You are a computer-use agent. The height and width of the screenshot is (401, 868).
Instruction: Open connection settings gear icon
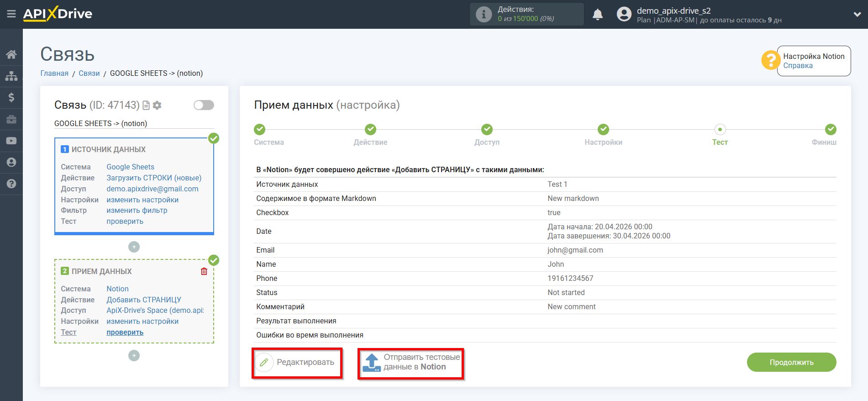click(x=158, y=106)
